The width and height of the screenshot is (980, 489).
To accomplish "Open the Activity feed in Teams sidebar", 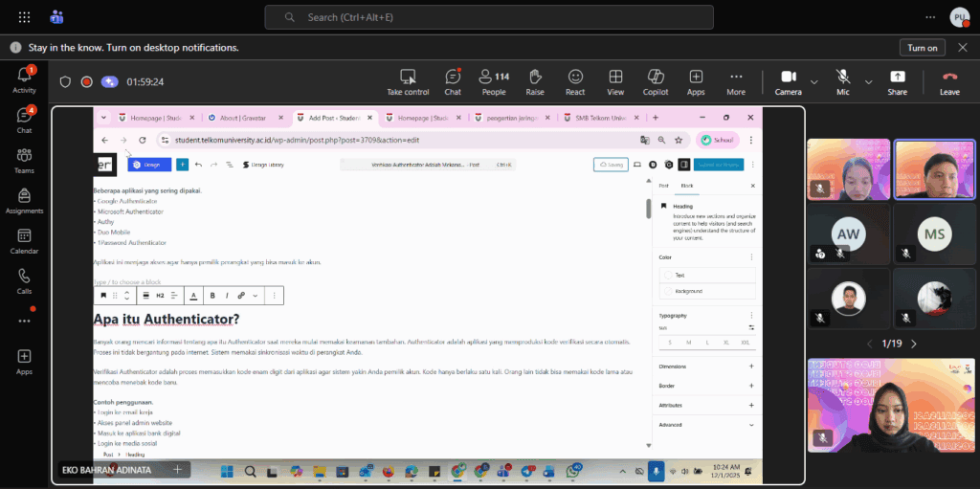I will point(24,79).
